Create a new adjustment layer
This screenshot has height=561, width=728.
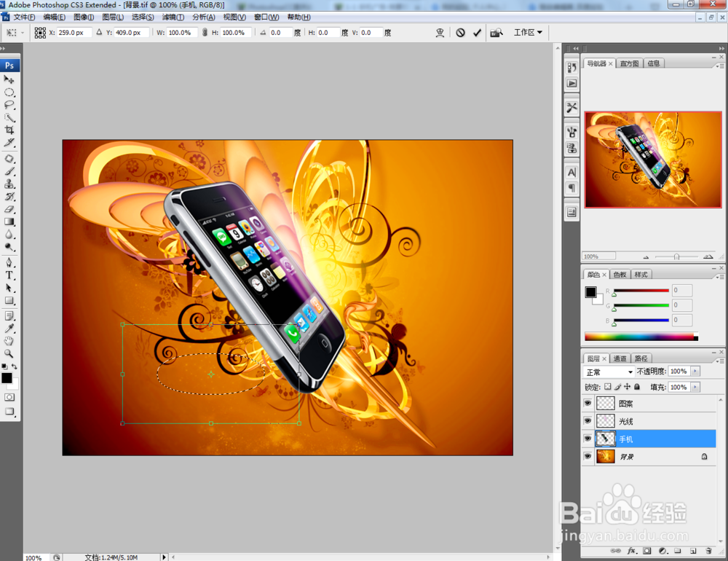(662, 551)
